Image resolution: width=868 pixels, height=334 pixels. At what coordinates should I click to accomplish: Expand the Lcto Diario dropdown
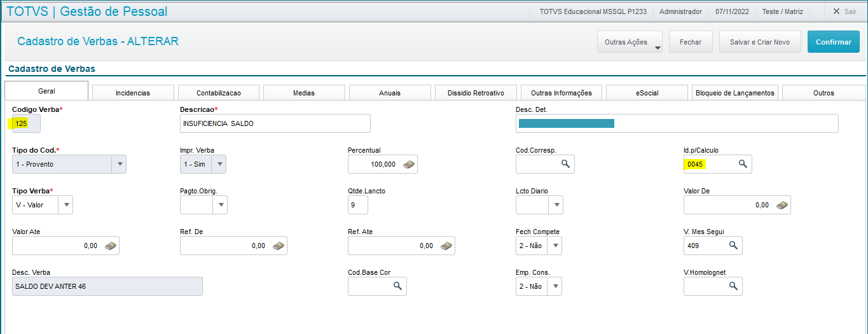(556, 205)
